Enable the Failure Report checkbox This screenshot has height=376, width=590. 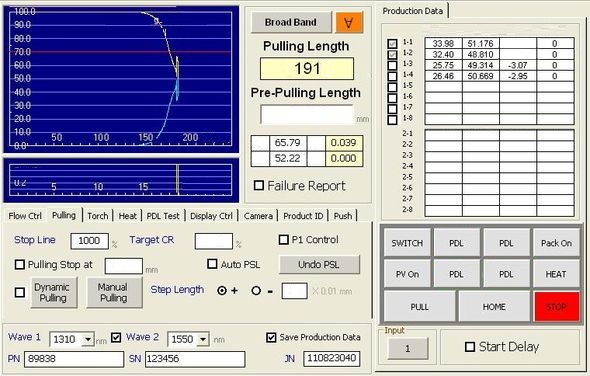(x=259, y=185)
